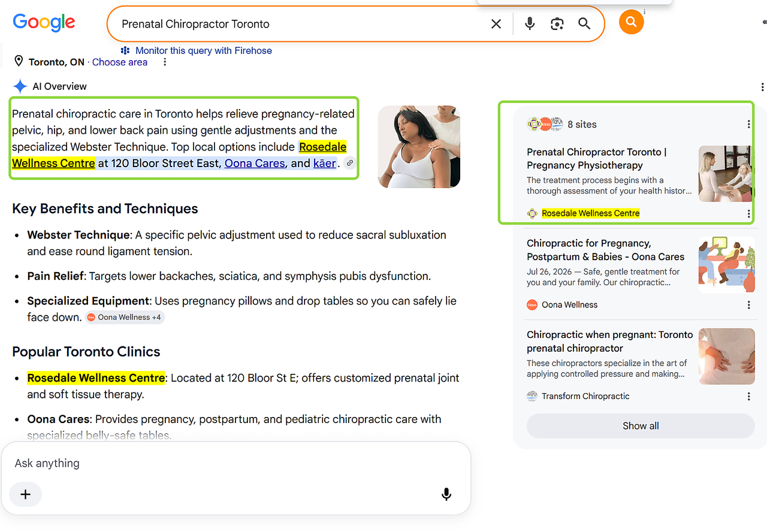Click the Choose area link

120,62
